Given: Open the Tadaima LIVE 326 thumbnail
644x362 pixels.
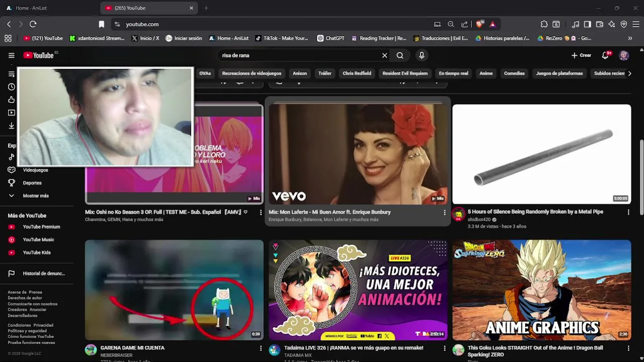Looking at the screenshot, I should point(358,290).
